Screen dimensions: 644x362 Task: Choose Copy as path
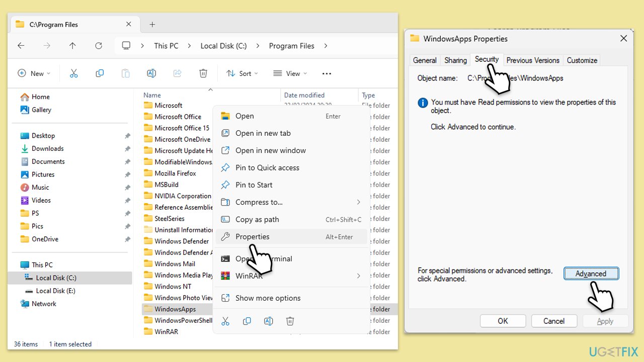(x=291, y=219)
